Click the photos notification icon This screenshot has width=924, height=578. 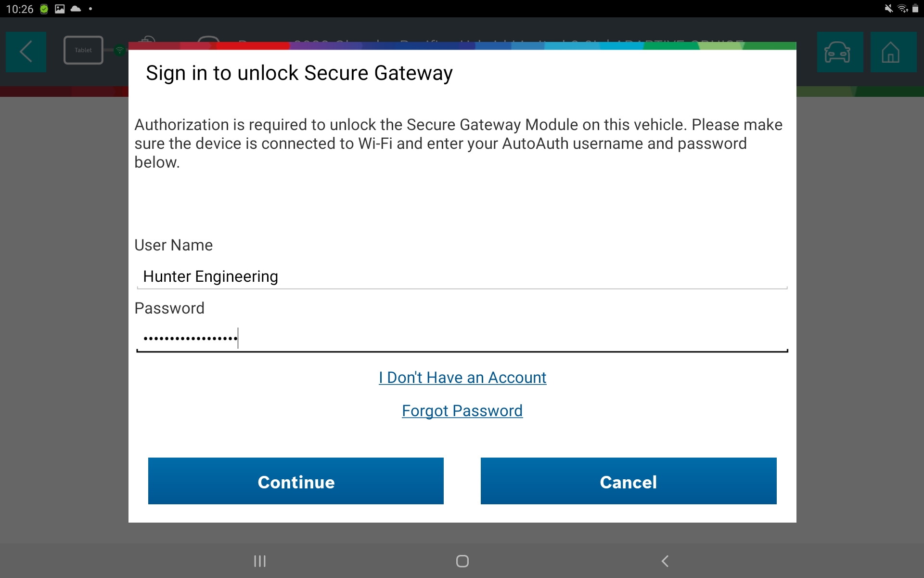(x=60, y=8)
